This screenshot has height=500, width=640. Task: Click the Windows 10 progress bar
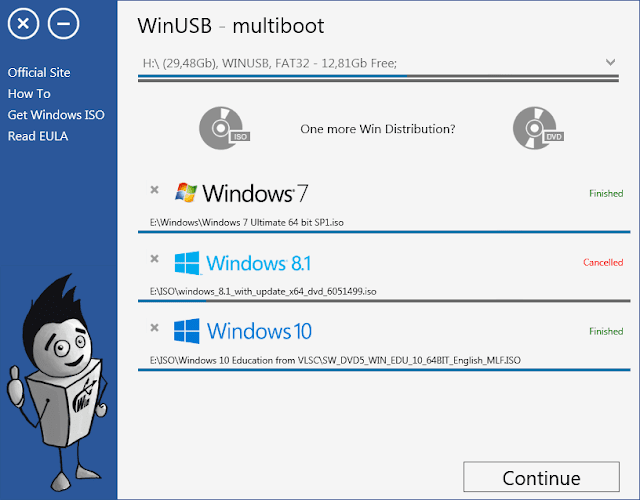point(384,370)
